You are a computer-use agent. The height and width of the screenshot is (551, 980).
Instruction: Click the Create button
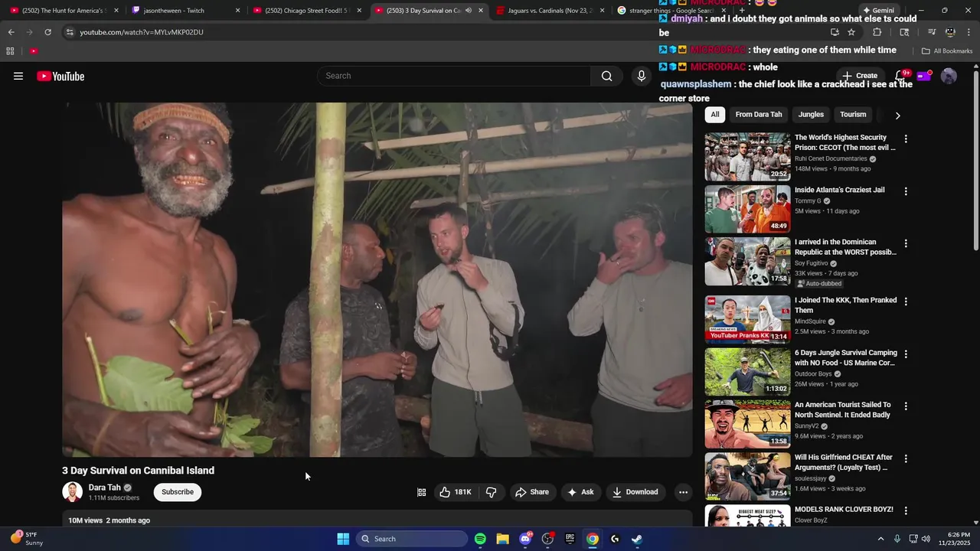pos(861,76)
